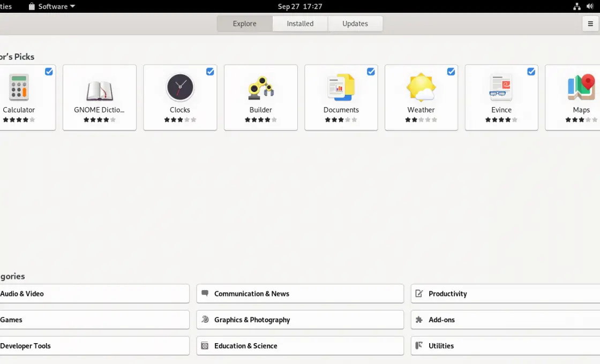Viewport: 600px width, 364px height.
Task: Open the Maps app icon
Action: (x=581, y=87)
